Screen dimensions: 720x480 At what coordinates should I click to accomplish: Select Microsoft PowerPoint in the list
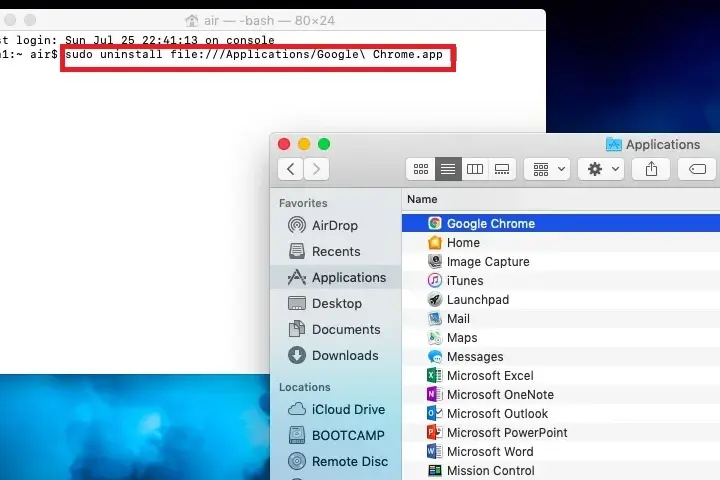tap(561, 432)
